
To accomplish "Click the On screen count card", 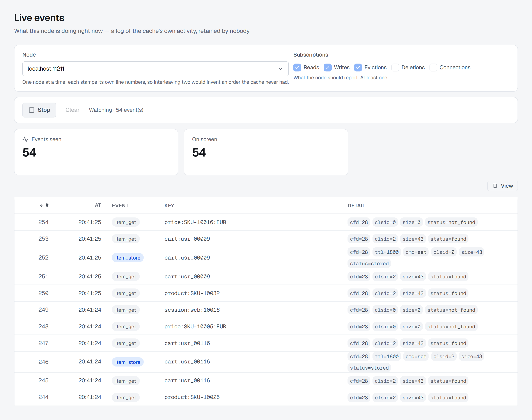I will coord(266,152).
